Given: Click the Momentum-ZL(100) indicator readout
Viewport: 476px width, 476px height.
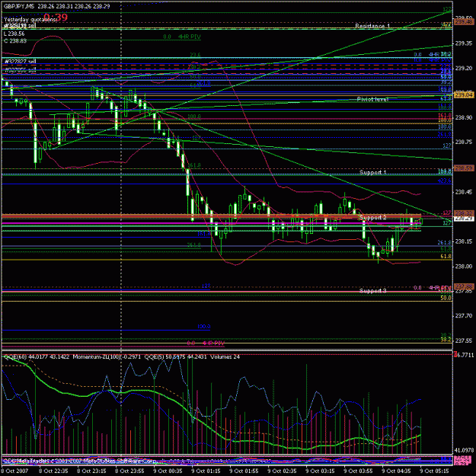Looking at the screenshot, I should click(x=107, y=357).
